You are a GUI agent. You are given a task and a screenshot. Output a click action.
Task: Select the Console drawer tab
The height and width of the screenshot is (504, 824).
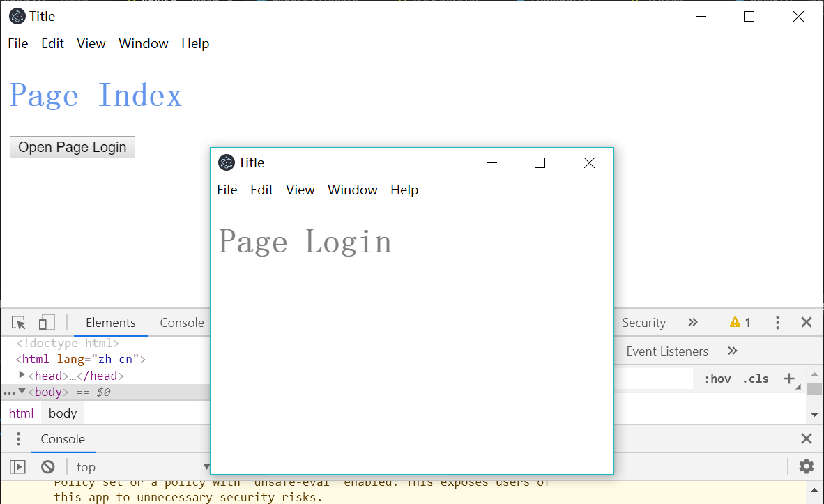[x=63, y=439]
